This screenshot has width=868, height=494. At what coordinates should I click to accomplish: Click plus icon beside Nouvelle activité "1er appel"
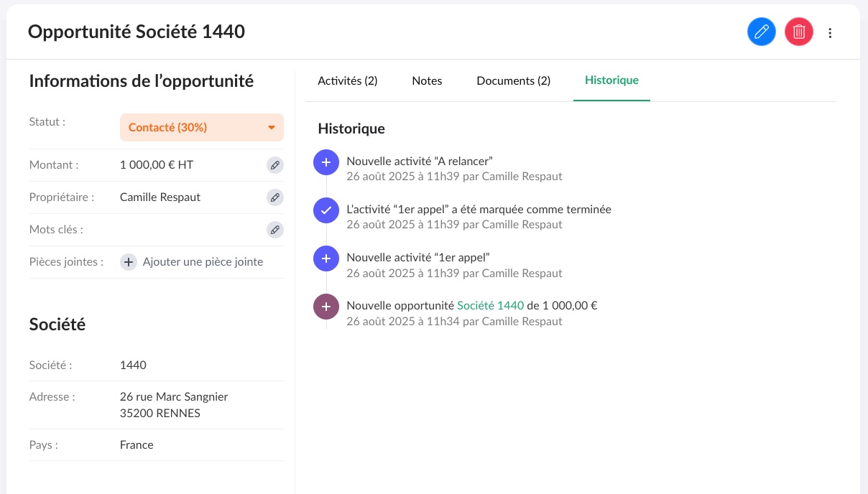coord(325,258)
